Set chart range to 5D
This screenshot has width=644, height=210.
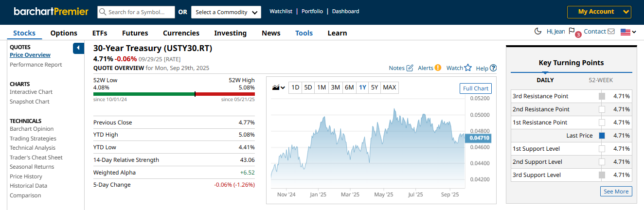point(308,87)
